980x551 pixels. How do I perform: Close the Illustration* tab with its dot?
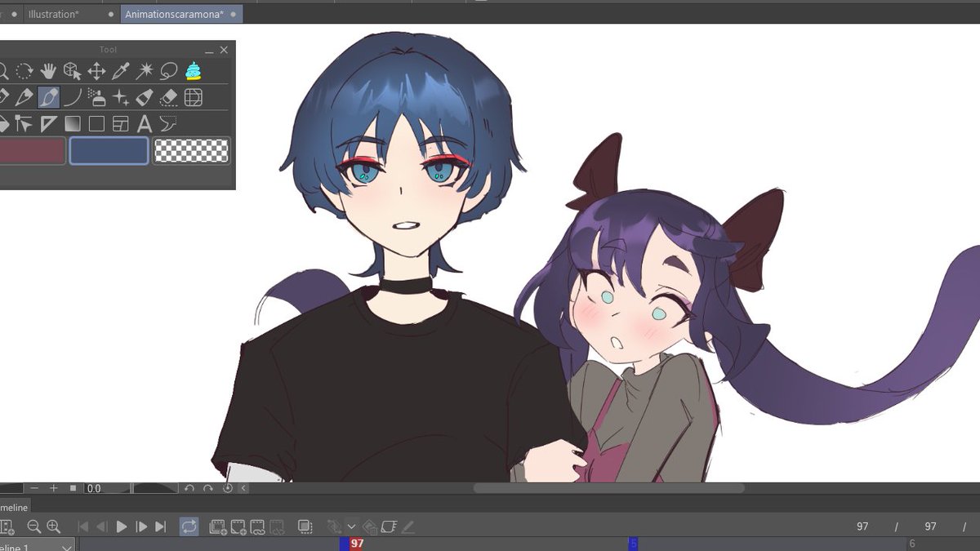pos(111,15)
